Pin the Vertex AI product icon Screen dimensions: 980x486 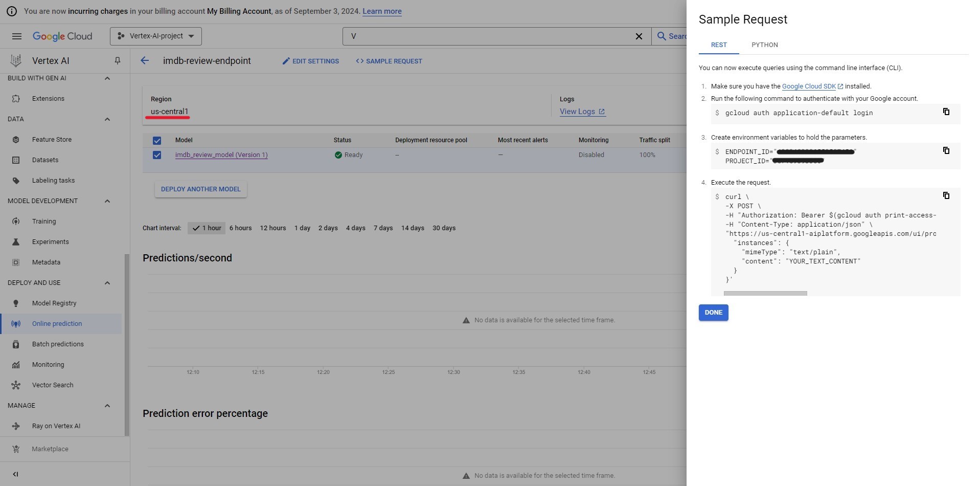[118, 61]
